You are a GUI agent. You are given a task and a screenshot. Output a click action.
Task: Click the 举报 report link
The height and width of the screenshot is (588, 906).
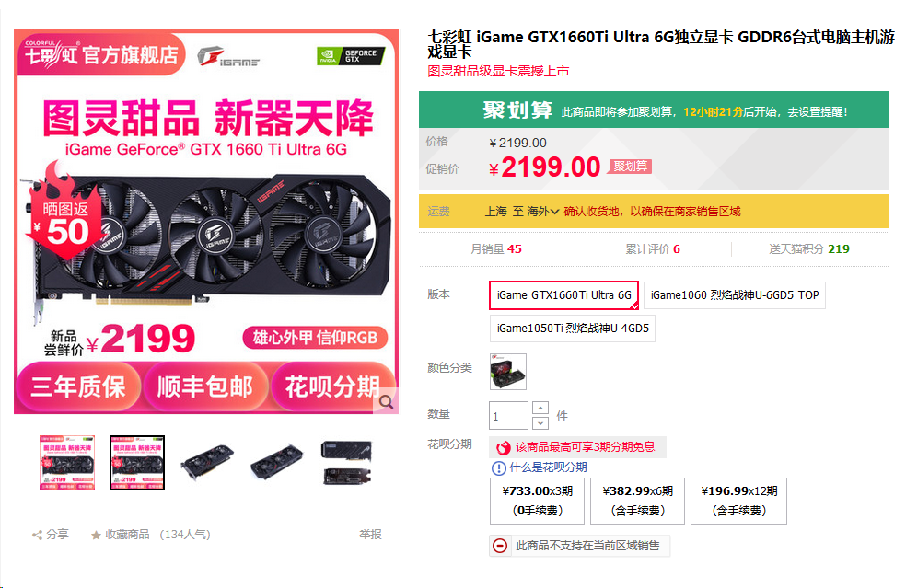point(370,535)
